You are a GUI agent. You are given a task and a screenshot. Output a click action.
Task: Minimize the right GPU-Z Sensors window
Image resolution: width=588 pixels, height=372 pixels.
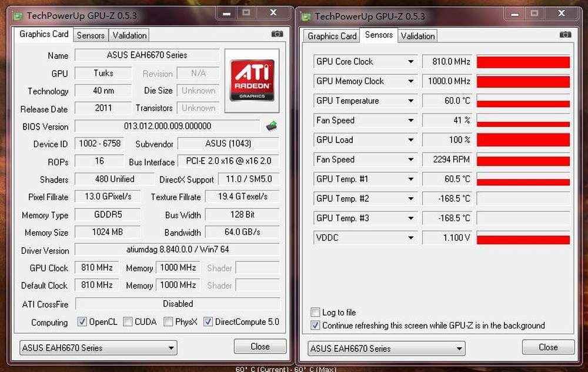click(515, 14)
